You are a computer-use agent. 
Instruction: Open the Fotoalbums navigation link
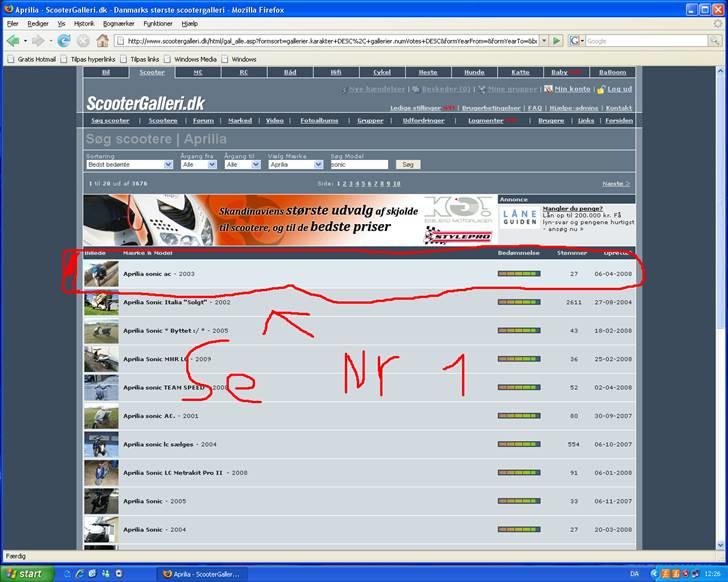pos(319,121)
